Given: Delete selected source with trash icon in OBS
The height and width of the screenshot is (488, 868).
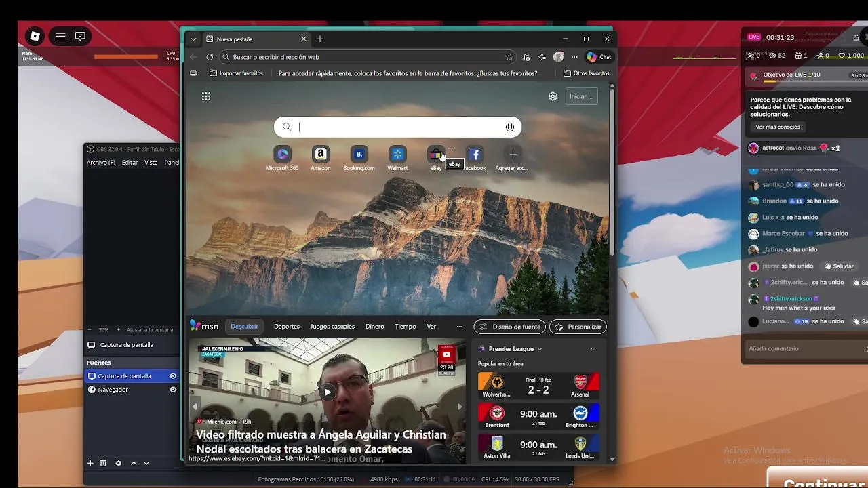Looking at the screenshot, I should 103,463.
